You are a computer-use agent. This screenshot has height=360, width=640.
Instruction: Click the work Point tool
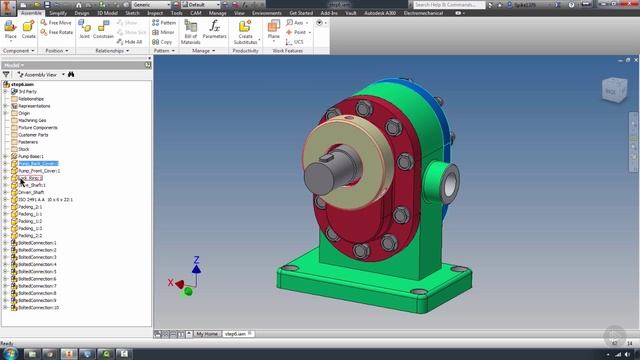point(296,32)
